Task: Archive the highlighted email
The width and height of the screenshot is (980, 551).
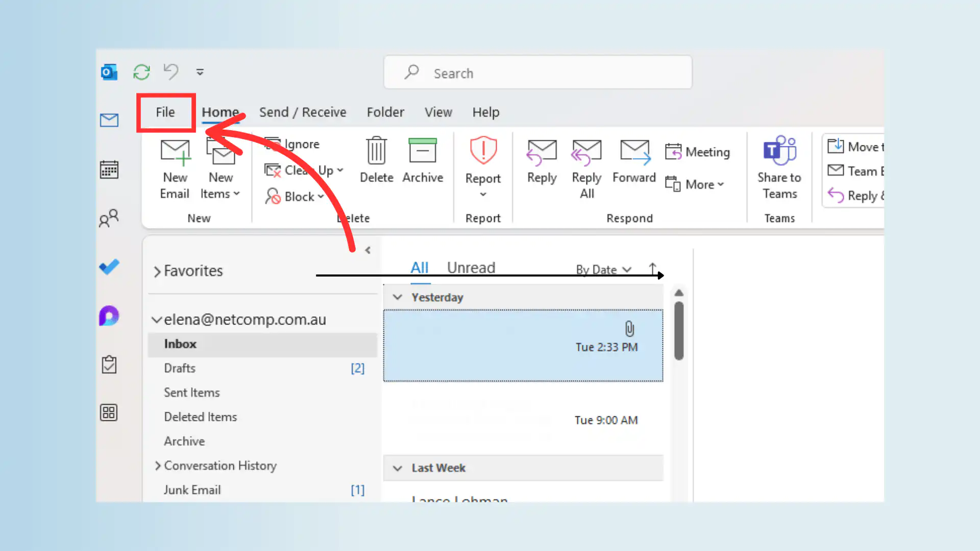Action: 423,161
